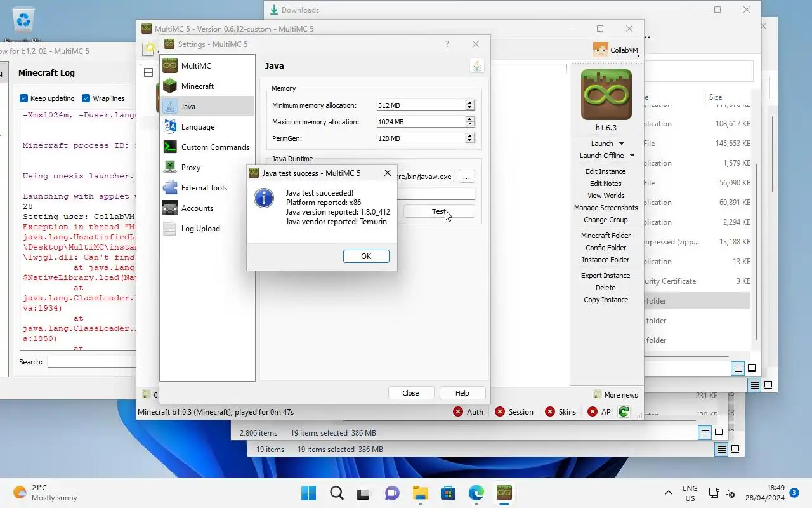Click the Accounts head icon
The height and width of the screenshot is (508, 812).
click(170, 208)
